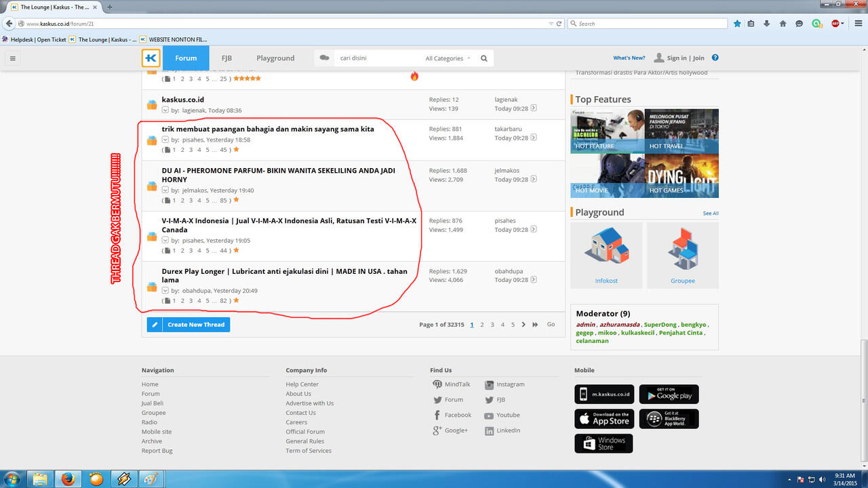Go to page 3 of forum
Image resolution: width=868 pixels, height=488 pixels.
[492, 325]
